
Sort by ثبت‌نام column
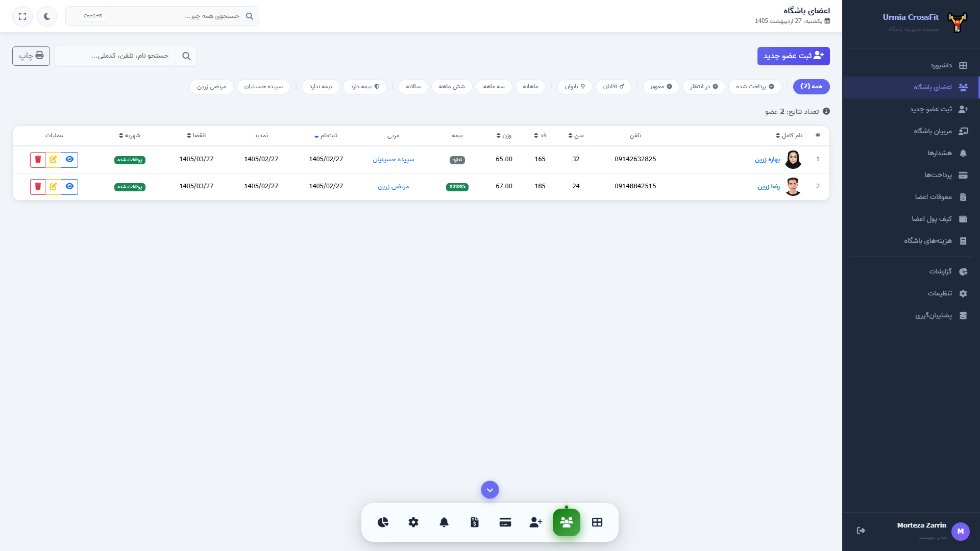pyautogui.click(x=326, y=136)
